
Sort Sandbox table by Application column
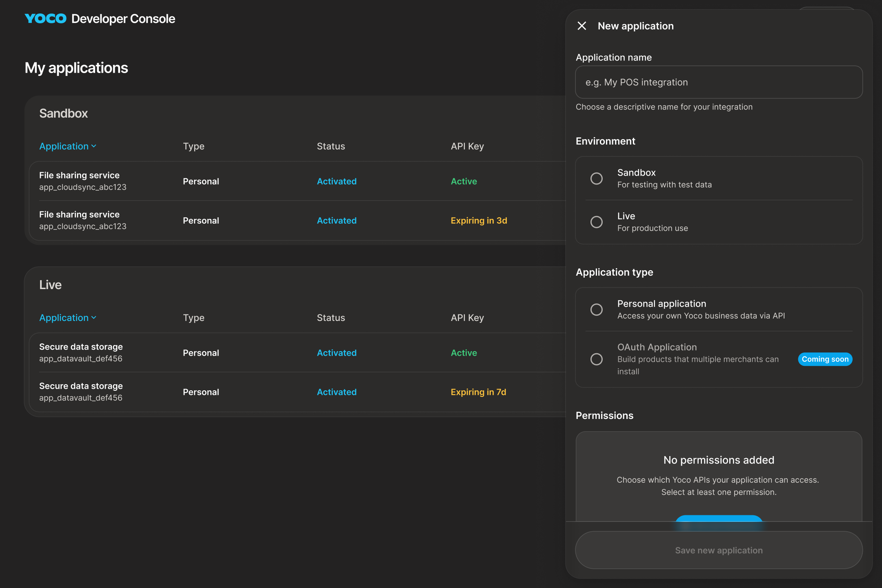click(x=68, y=146)
